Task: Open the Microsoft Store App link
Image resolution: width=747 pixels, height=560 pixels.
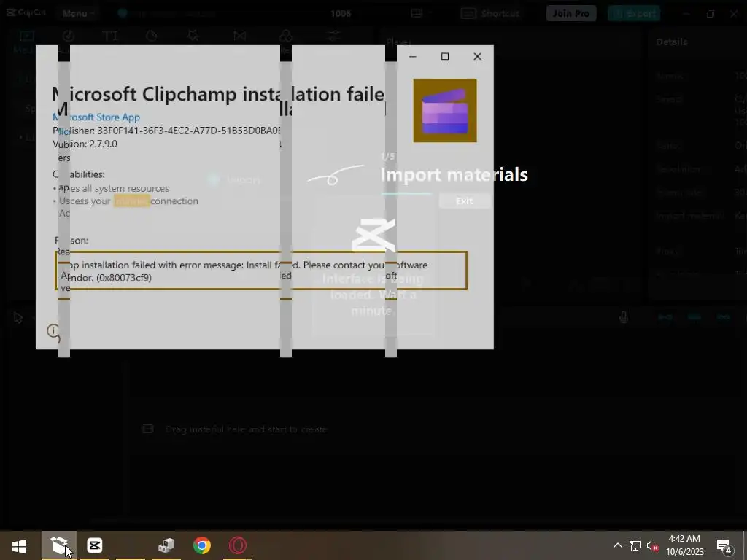Action: pos(96,117)
